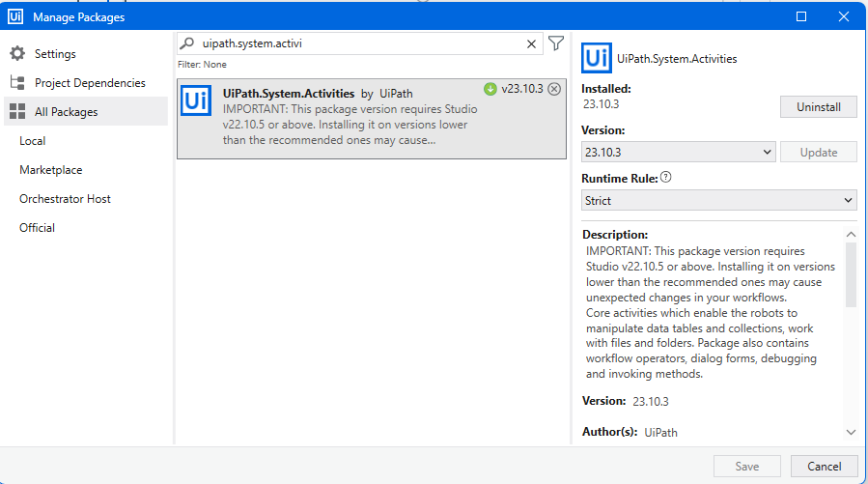Click UiPath.System.Activities package logo in list
Screen dimensions: 868x484
[x=196, y=100]
